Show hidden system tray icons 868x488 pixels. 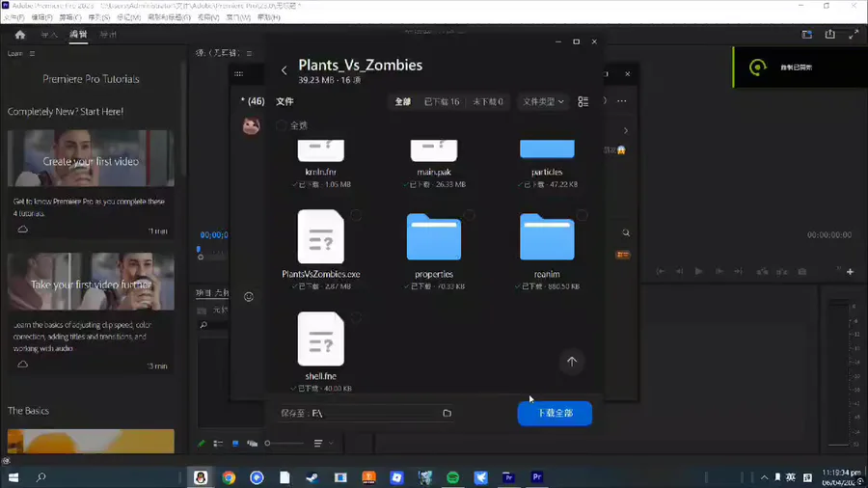click(764, 477)
